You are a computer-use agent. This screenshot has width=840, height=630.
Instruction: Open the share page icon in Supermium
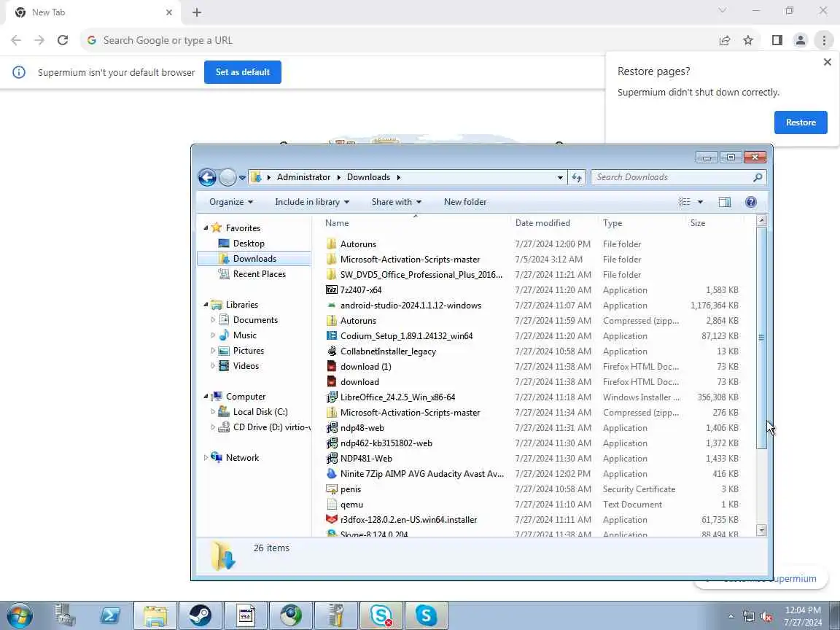(x=725, y=40)
